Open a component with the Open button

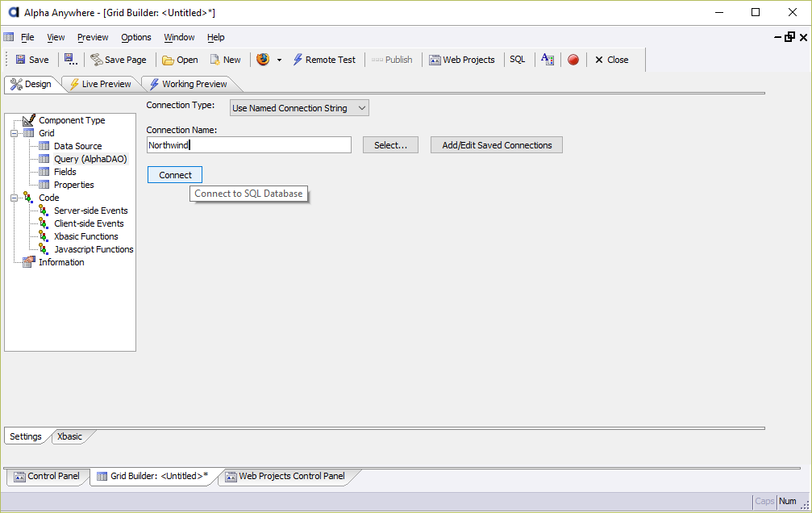pos(180,60)
